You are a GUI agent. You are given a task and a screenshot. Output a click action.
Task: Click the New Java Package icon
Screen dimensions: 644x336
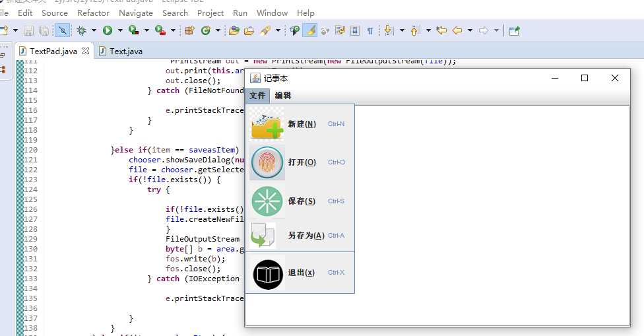(189, 30)
